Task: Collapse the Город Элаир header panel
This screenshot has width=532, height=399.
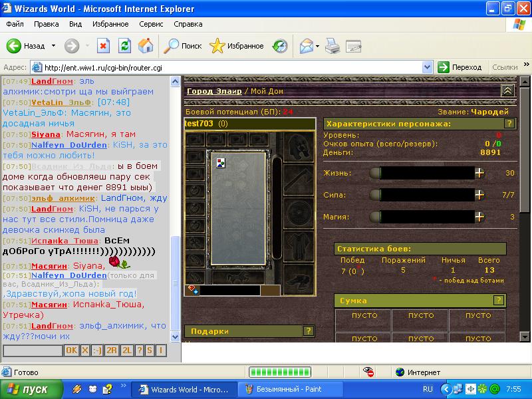Action: [507, 90]
